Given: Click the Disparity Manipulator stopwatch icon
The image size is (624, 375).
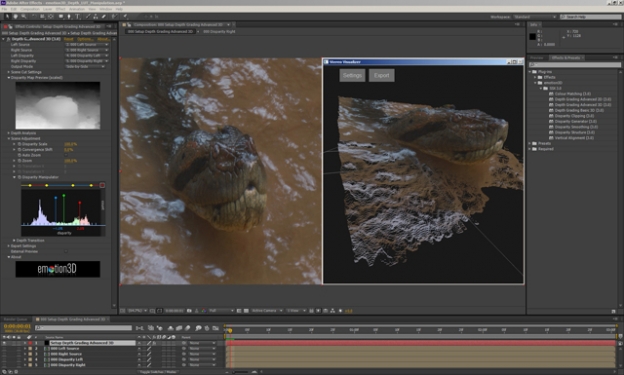Looking at the screenshot, I should pyautogui.click(x=19, y=177).
